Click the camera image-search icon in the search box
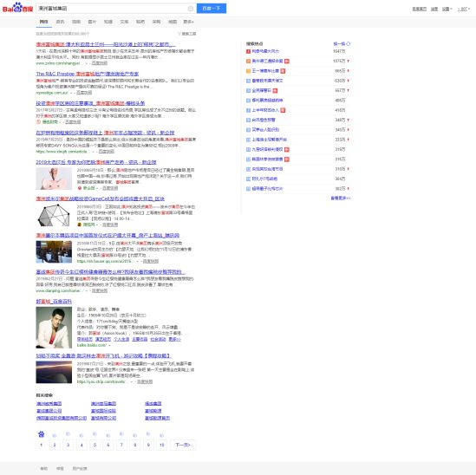Screen dimensions: 476x475 [191, 9]
